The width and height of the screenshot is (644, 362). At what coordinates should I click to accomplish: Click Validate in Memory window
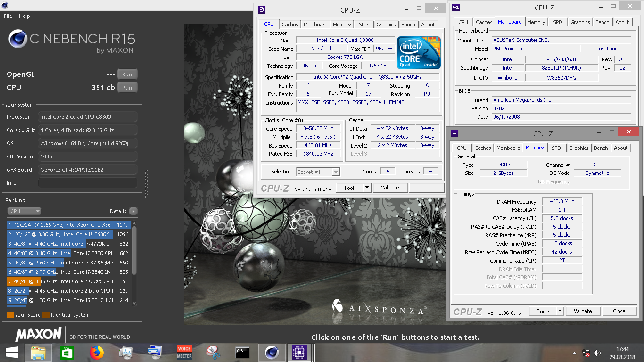[583, 311]
